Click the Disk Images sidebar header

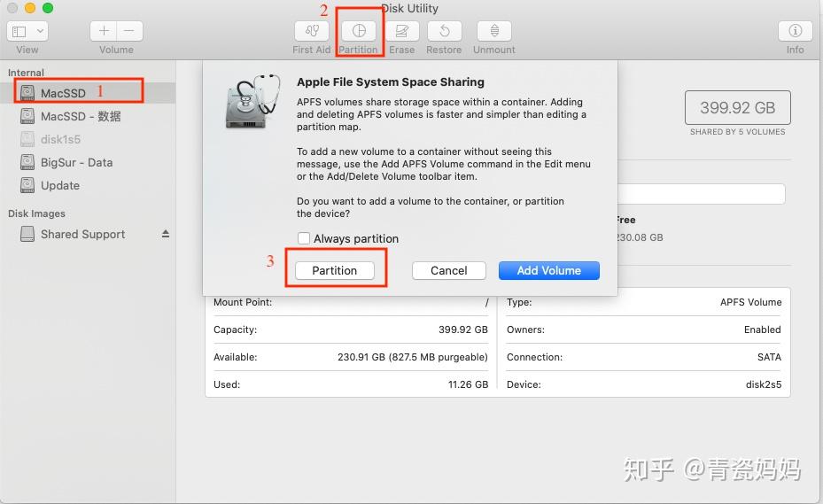click(x=36, y=213)
